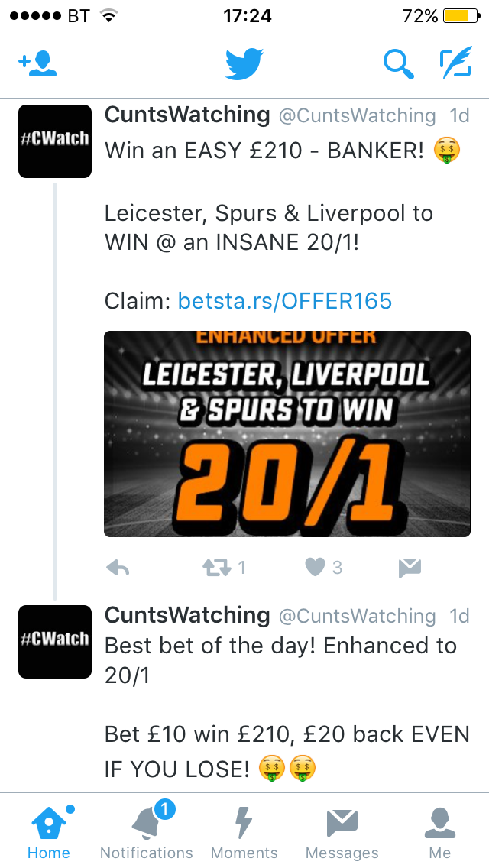Tap the #CWatch avatar on first tweet
The height and width of the screenshot is (868, 489).
coord(55,141)
